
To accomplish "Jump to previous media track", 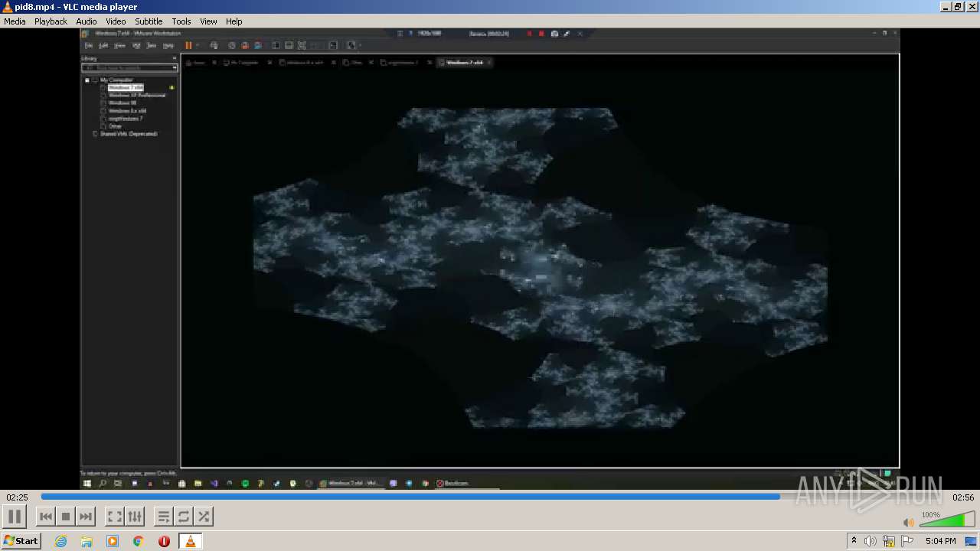I will click(x=46, y=517).
